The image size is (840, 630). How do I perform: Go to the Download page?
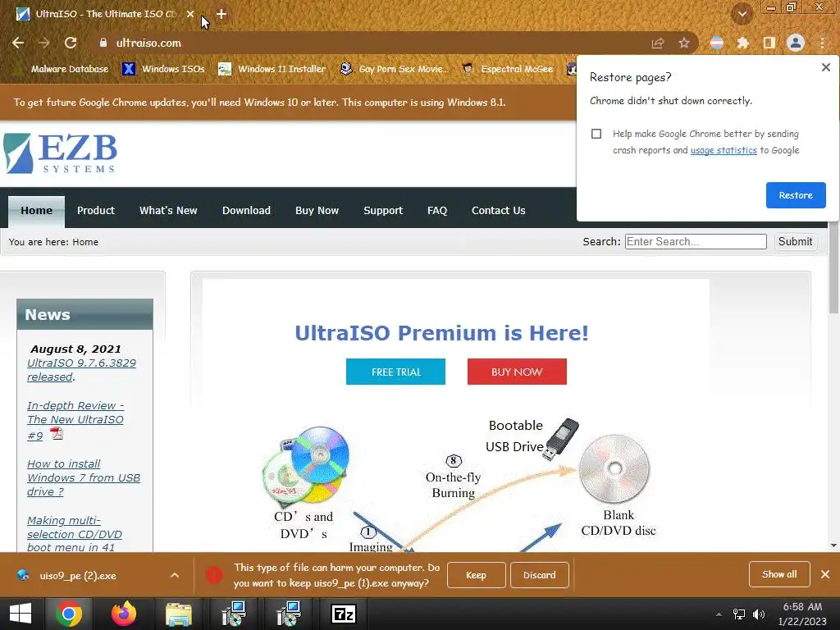(x=246, y=211)
